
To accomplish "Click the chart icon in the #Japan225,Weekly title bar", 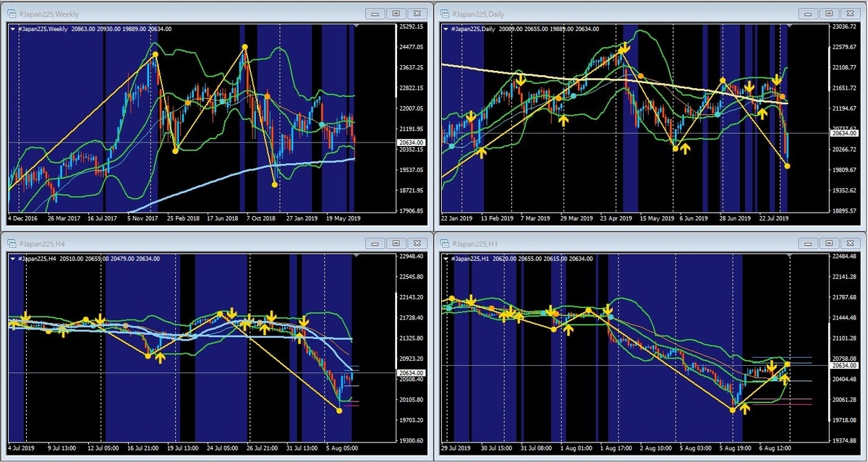I will point(13,13).
